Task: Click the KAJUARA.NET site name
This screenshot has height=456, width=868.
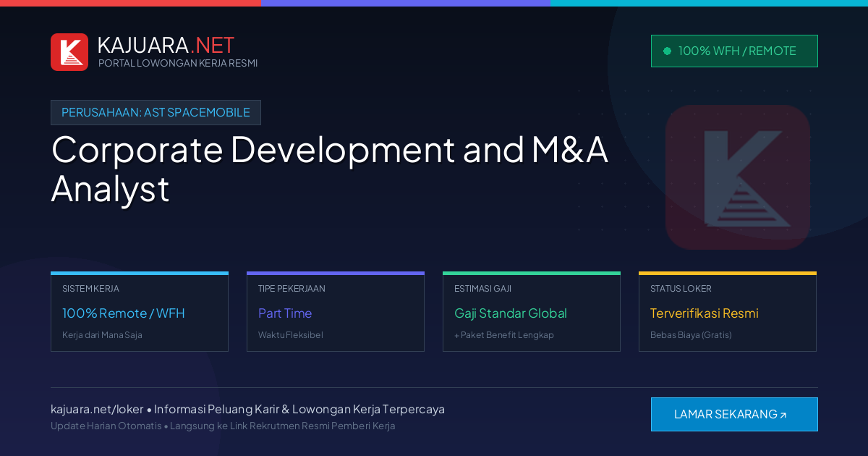Action: [166, 45]
